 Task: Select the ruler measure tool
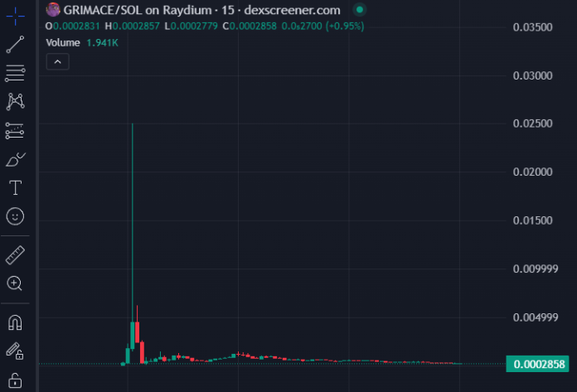point(15,254)
